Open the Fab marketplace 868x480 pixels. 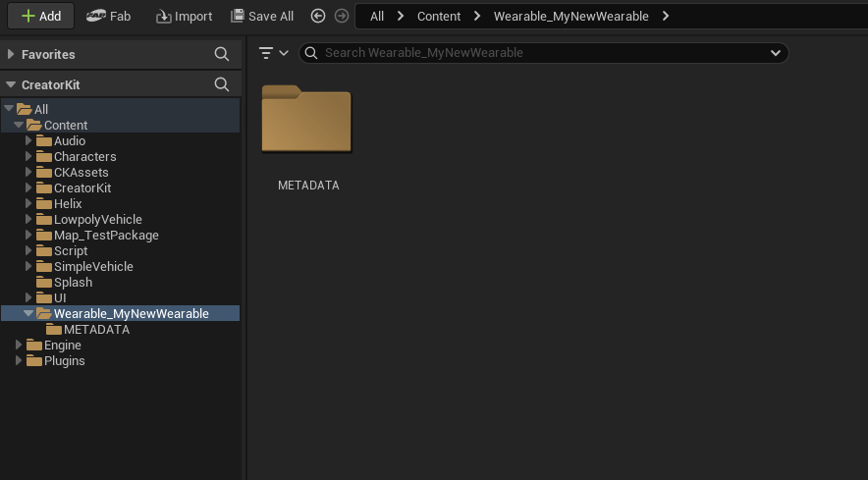(108, 16)
